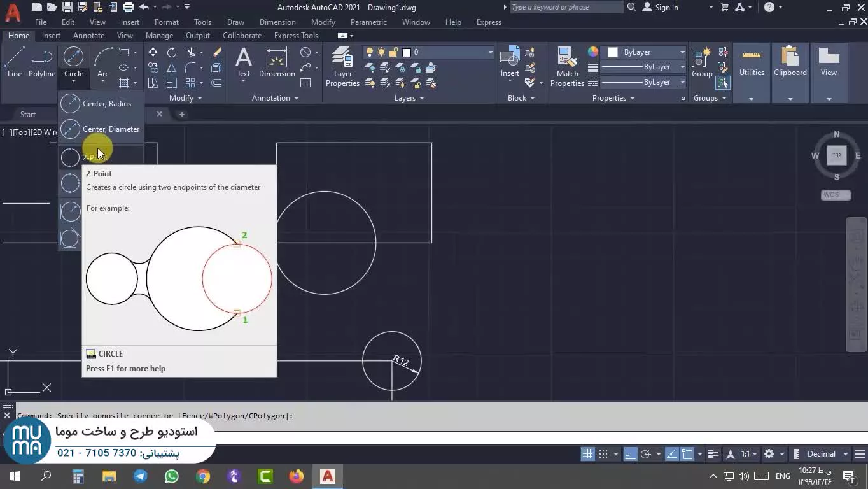868x489 pixels.
Task: Expand the Layers panel
Action: [x=409, y=98]
